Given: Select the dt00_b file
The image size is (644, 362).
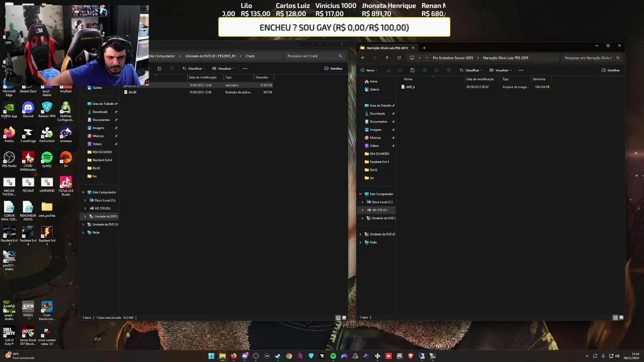Looking at the screenshot, I should pos(410,87).
